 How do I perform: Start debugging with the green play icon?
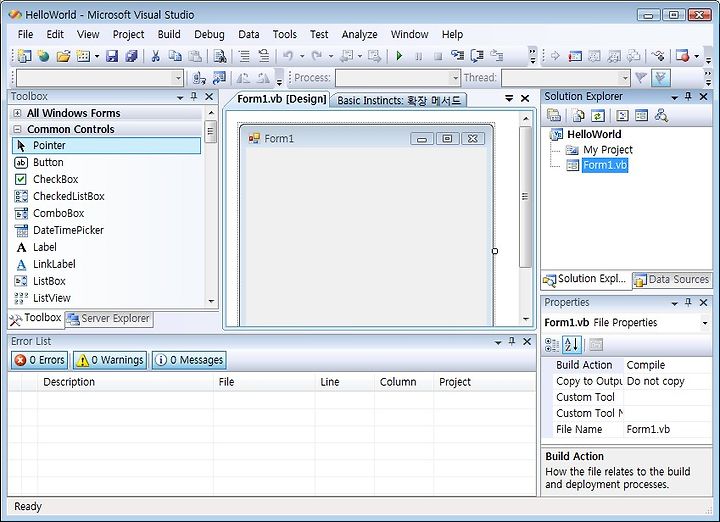coord(399,56)
